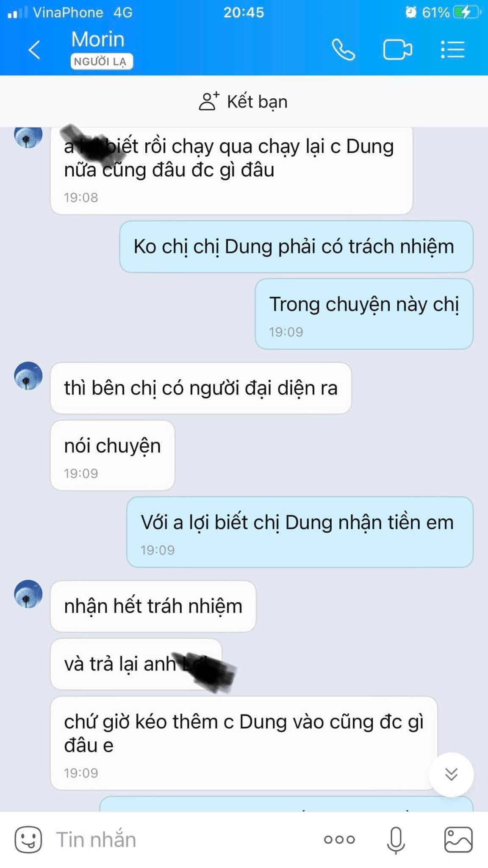Select the 'nói chuyện' message bubble
This screenshot has width=488, height=868.
pyautogui.click(x=112, y=455)
